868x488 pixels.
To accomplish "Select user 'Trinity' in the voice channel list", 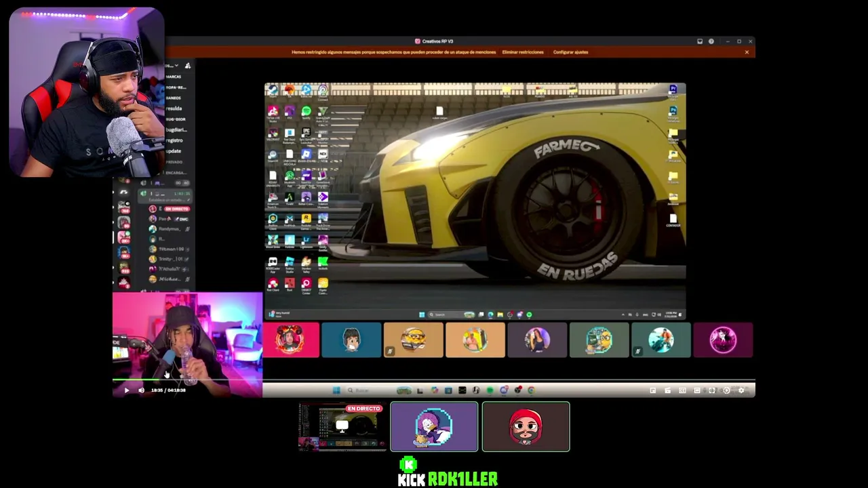I will pyautogui.click(x=170, y=259).
